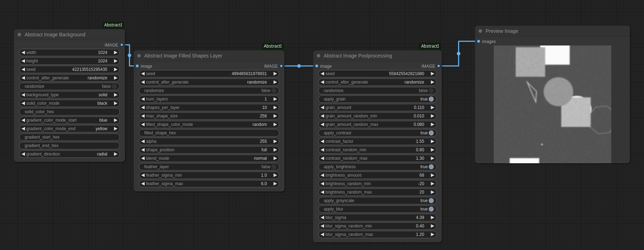
Task: Click the Abstract Image Filled Shapes Layer title
Action: (183, 56)
